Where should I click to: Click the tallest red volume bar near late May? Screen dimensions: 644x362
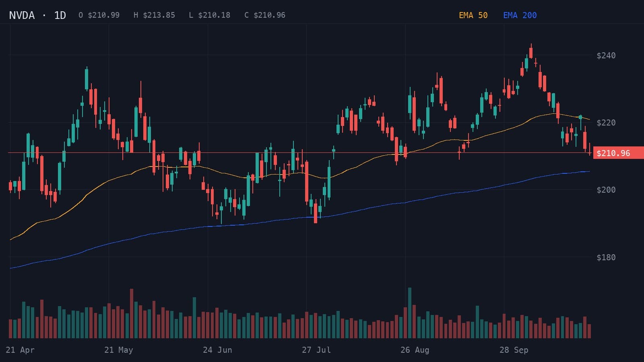[x=131, y=313]
